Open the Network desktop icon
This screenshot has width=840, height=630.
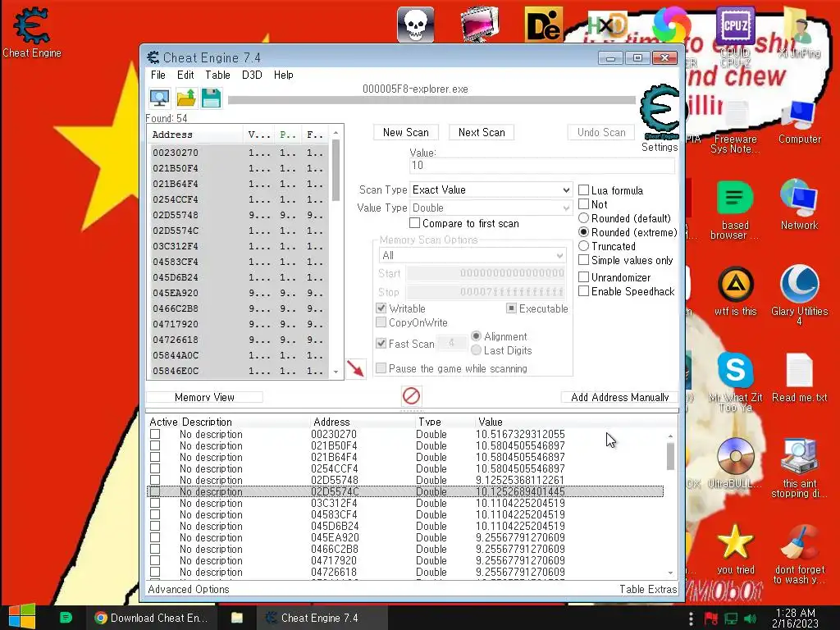coord(799,204)
